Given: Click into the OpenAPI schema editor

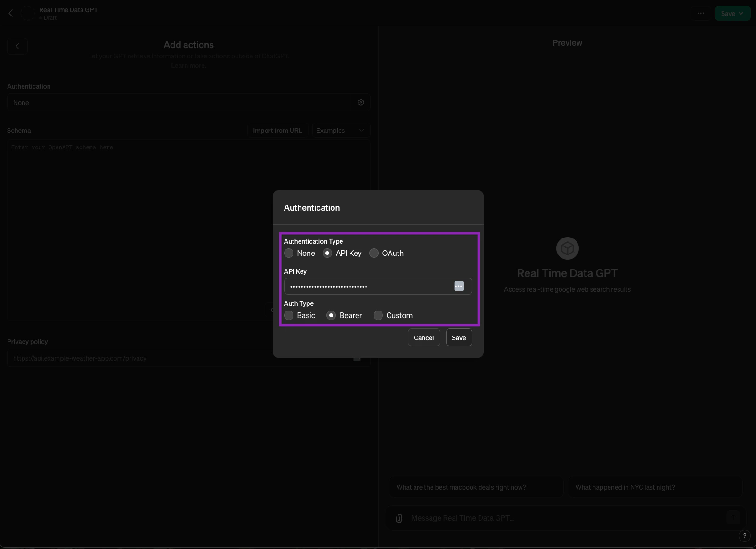Looking at the screenshot, I should [x=188, y=230].
